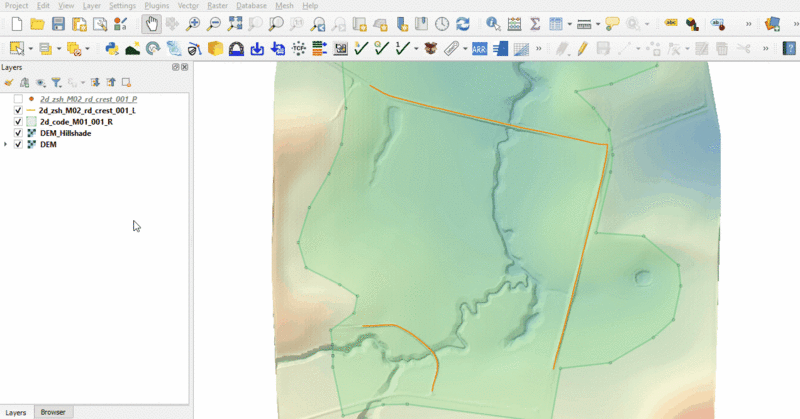Screen dimensions: 800x419
Task: Open the Statistical Summary sigma icon
Action: click(x=535, y=23)
